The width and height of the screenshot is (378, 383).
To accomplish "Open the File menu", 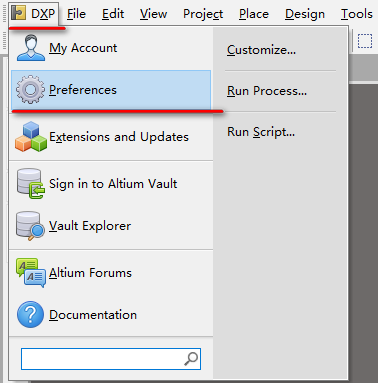I will pyautogui.click(x=76, y=14).
